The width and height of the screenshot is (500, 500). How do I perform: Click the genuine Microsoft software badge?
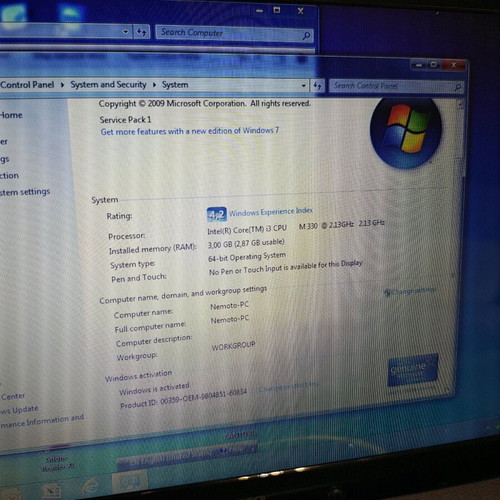pos(413,370)
